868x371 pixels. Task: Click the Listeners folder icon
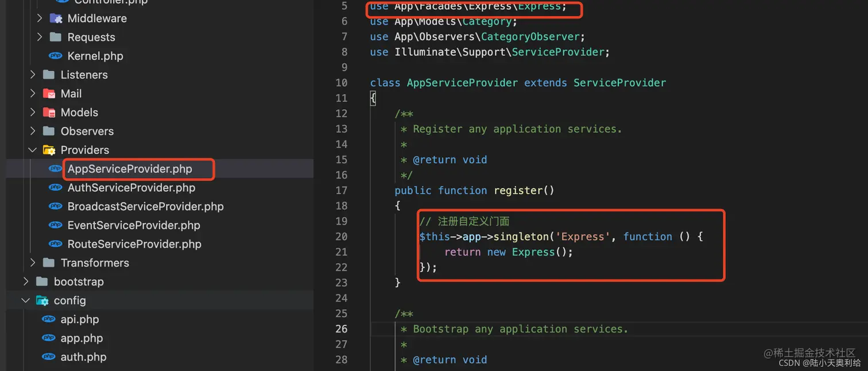coord(49,75)
